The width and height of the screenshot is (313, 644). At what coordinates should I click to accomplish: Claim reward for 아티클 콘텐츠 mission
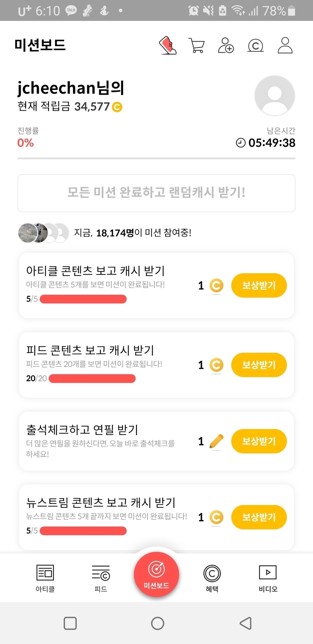coord(259,285)
